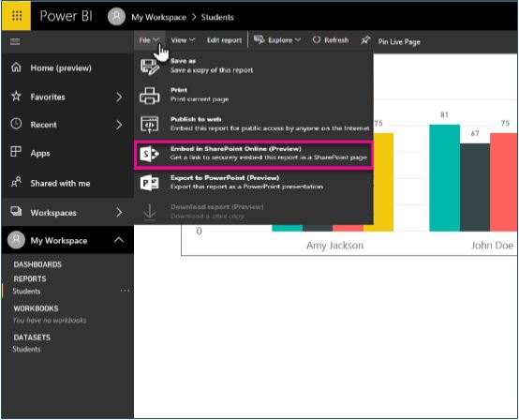Image resolution: width=519 pixels, height=420 pixels.
Task: Collapse My Workspace section chevron
Action: (119, 240)
